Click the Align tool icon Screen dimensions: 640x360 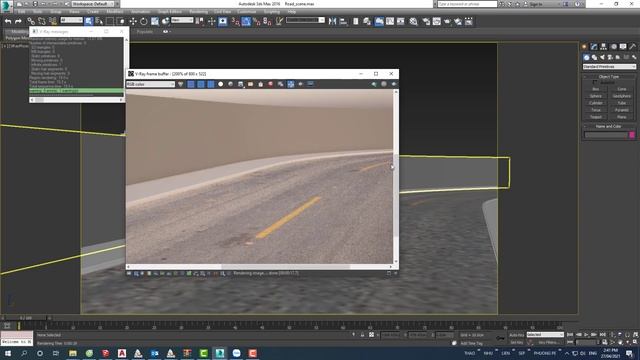[343, 21]
